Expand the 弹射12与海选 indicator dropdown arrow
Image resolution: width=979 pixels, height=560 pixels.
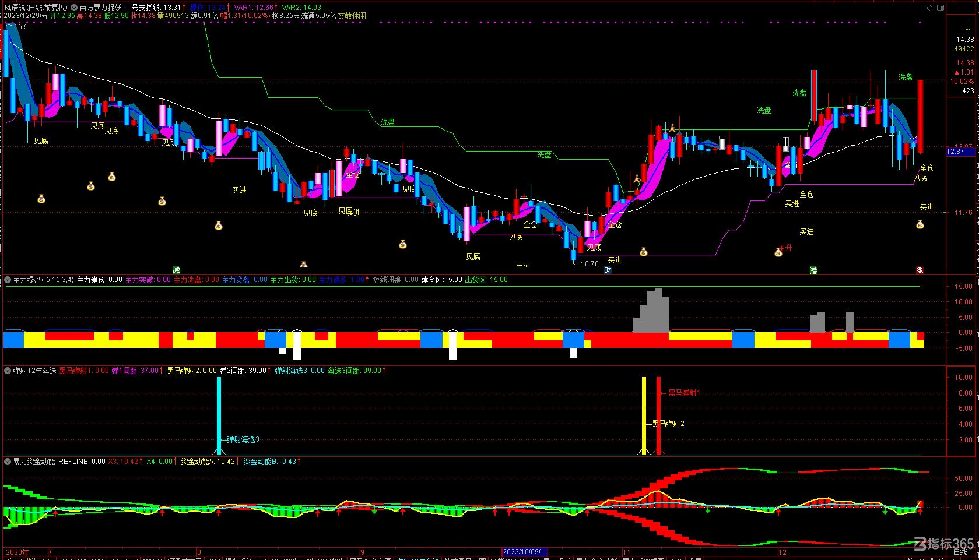pos(8,371)
